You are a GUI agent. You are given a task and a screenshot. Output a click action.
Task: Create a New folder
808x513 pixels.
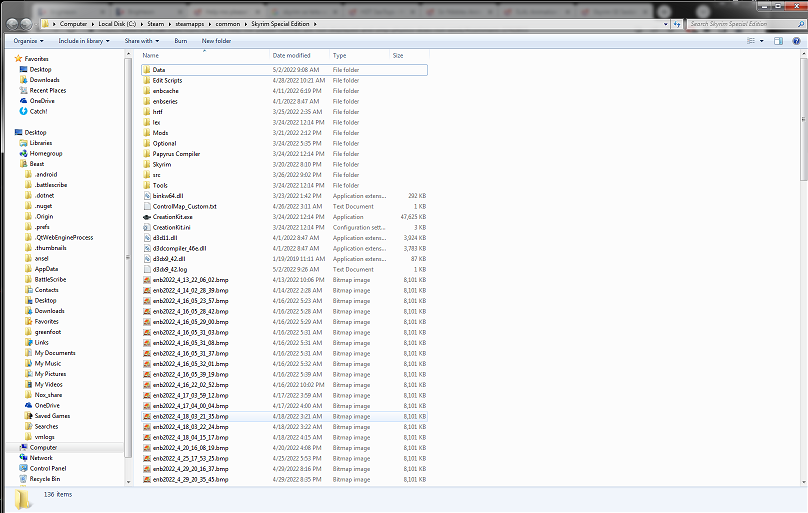click(216, 41)
